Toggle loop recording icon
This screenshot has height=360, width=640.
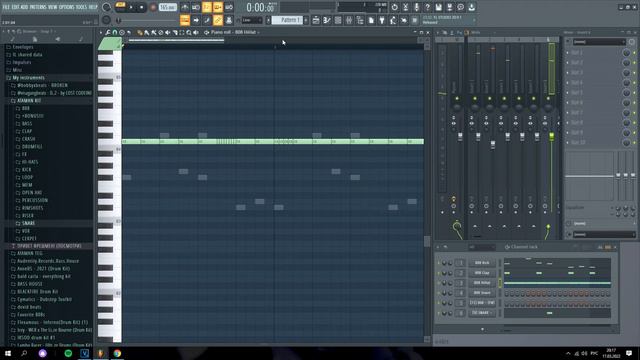pos(229,7)
